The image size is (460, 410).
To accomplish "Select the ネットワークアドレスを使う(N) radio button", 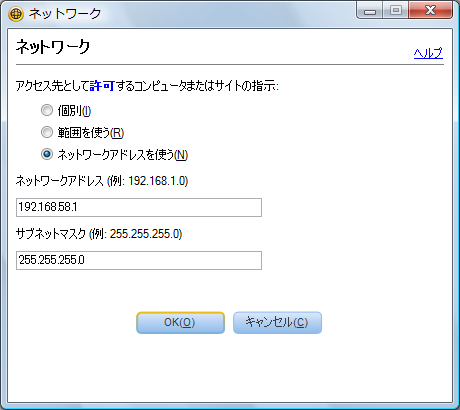I will pyautogui.click(x=47, y=154).
